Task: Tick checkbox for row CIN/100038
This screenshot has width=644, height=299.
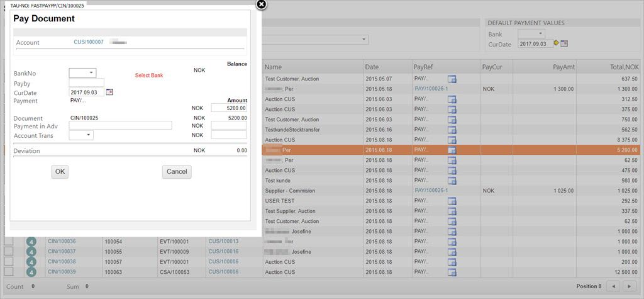Action: click(9, 262)
